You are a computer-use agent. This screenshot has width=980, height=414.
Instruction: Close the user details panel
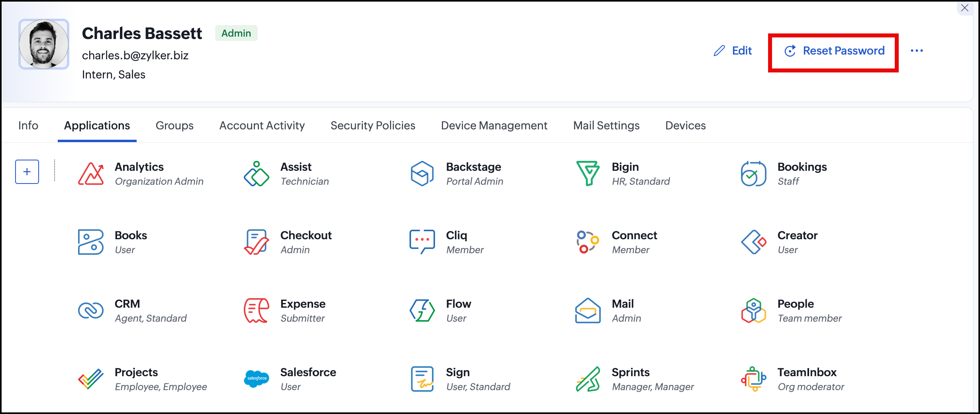click(x=965, y=8)
